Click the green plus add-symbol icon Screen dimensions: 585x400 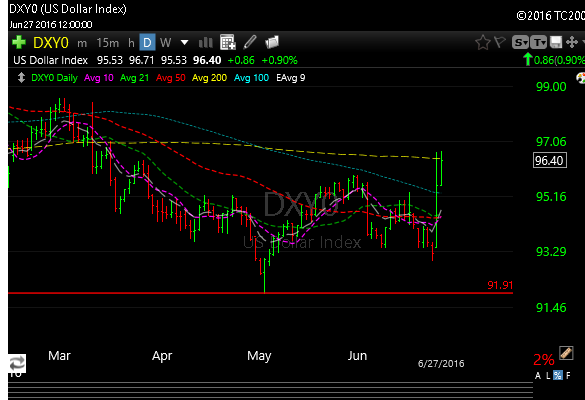pos(19,42)
